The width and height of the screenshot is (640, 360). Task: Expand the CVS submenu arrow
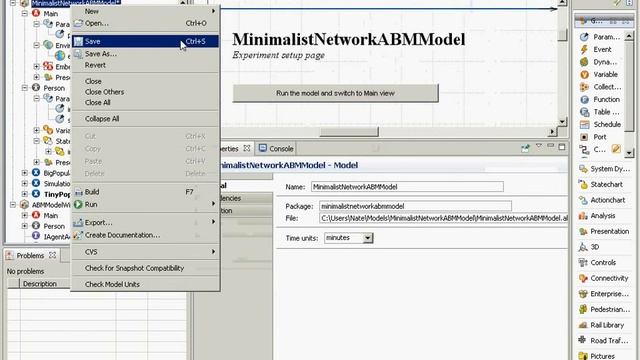pos(213,251)
